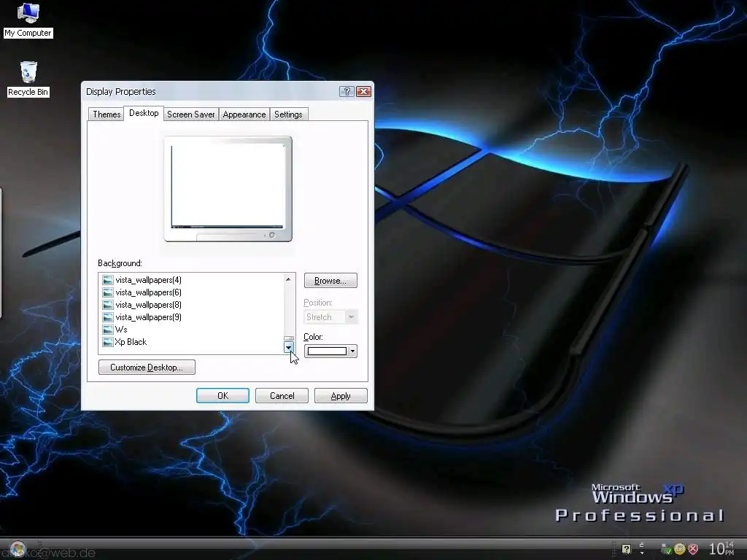Open the red shield security alert icon
This screenshot has width=747, height=560.
point(693,549)
